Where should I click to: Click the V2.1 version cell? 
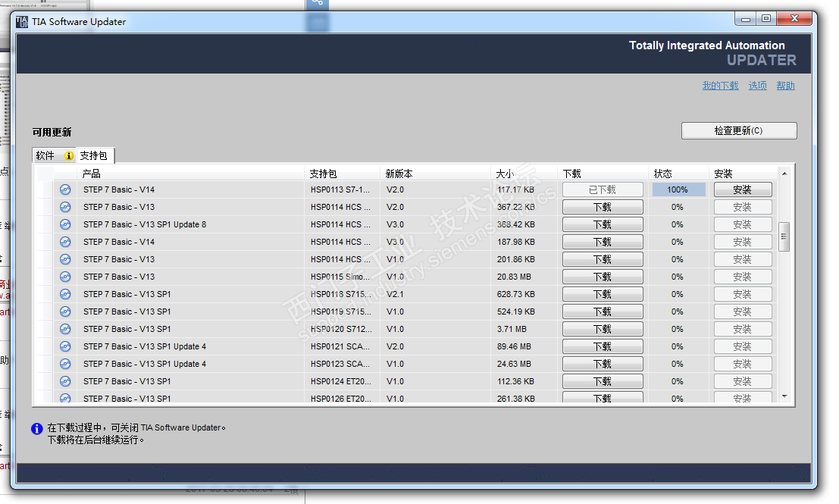point(395,294)
